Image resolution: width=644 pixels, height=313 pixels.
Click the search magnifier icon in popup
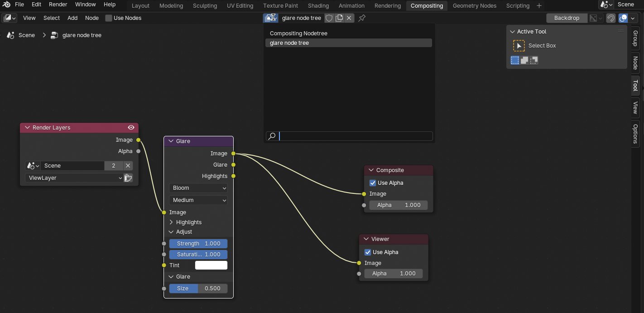tap(272, 136)
